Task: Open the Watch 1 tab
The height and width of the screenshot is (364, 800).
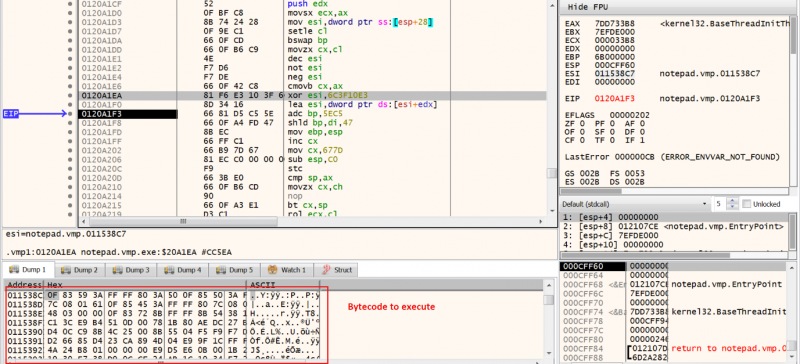Action: 287,270
